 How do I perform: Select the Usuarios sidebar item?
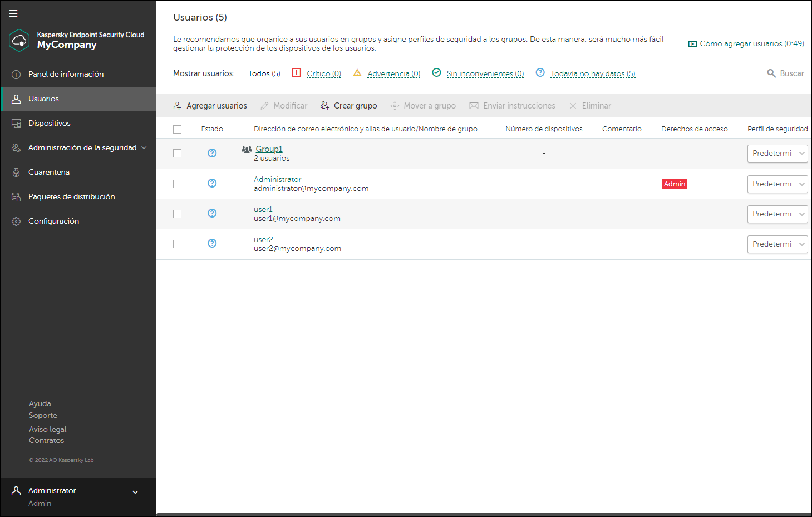(x=78, y=99)
